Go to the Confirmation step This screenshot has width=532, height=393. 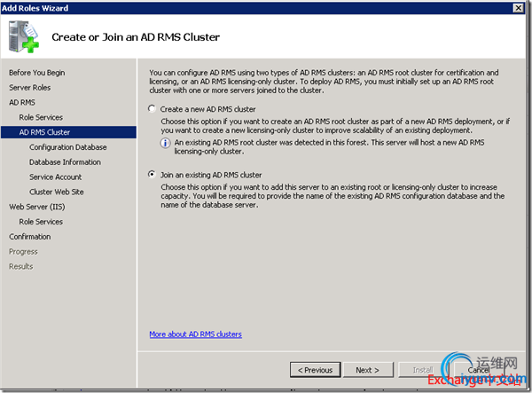coord(30,237)
